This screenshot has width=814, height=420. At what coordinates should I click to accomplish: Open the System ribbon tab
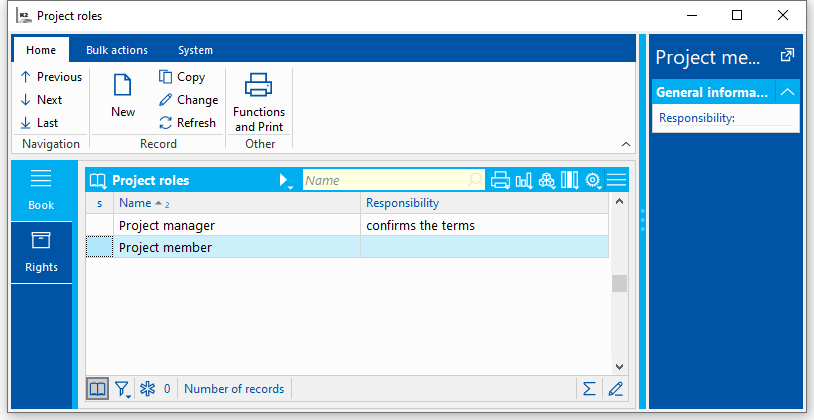click(x=195, y=50)
